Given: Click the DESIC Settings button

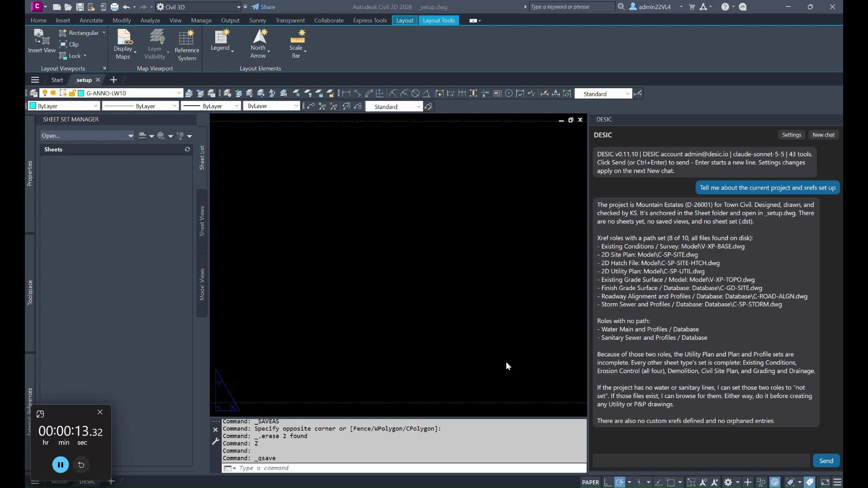Looking at the screenshot, I should 792,135.
